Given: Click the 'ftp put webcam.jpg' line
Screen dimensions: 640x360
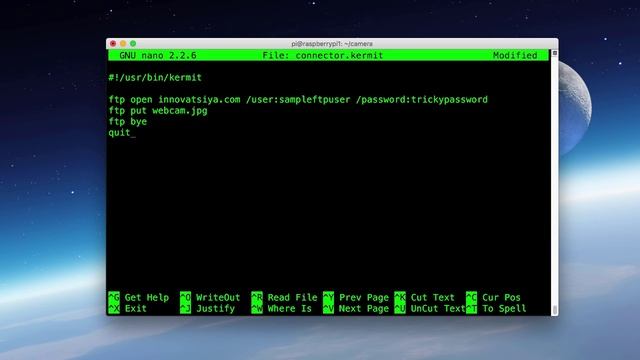Looking at the screenshot, I should click(158, 111).
